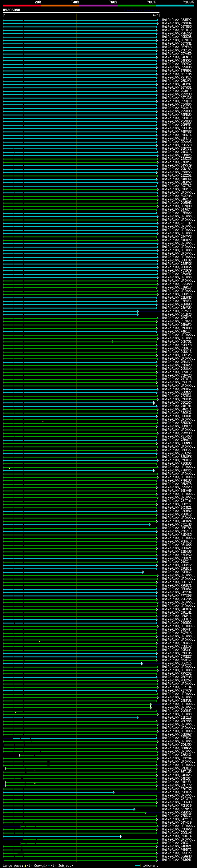Viewport: 197px width, 868px height.
Task: Open hit UniRef100_A7REW3
Action: [177, 481]
